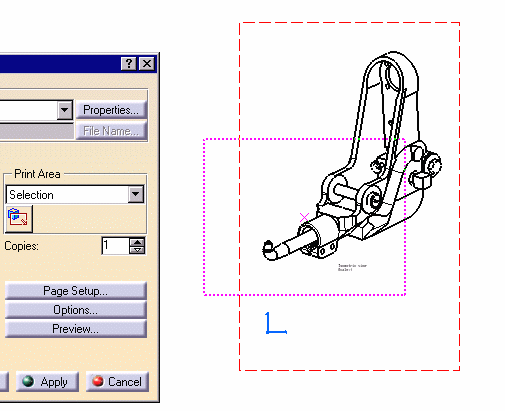
Task: Click the Copies number field
Action: (115, 246)
